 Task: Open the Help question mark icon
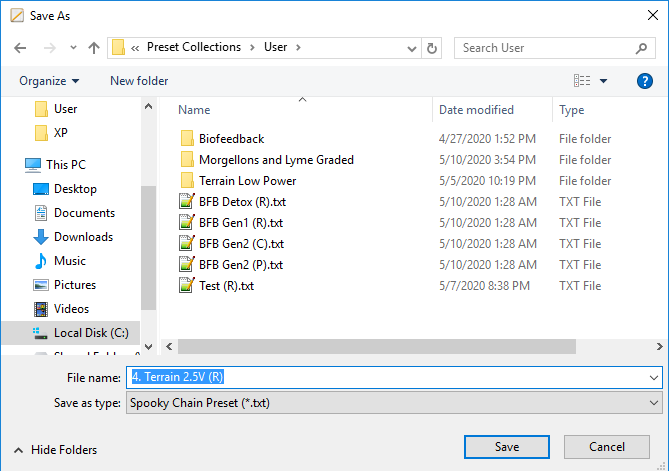[x=645, y=81]
